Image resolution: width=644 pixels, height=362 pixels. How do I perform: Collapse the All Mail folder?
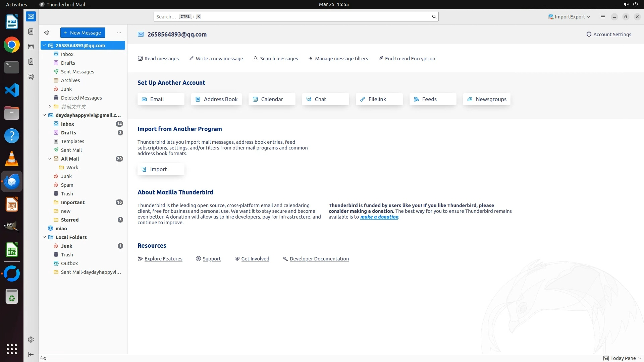coord(50,159)
